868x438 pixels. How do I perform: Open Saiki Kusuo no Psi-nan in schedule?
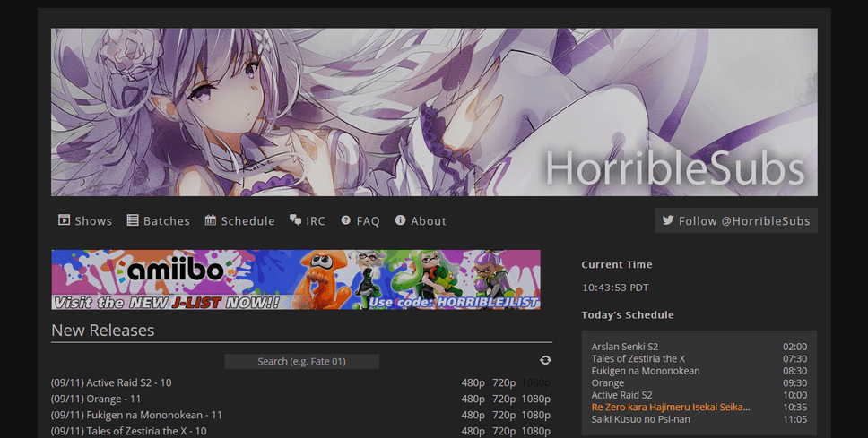640,420
